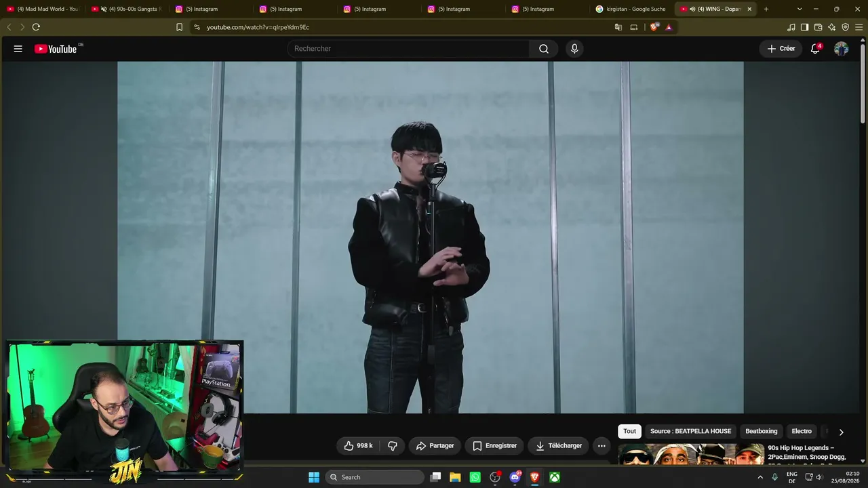Open more actions (three dots) under video
The height and width of the screenshot is (488, 868).
click(601, 446)
